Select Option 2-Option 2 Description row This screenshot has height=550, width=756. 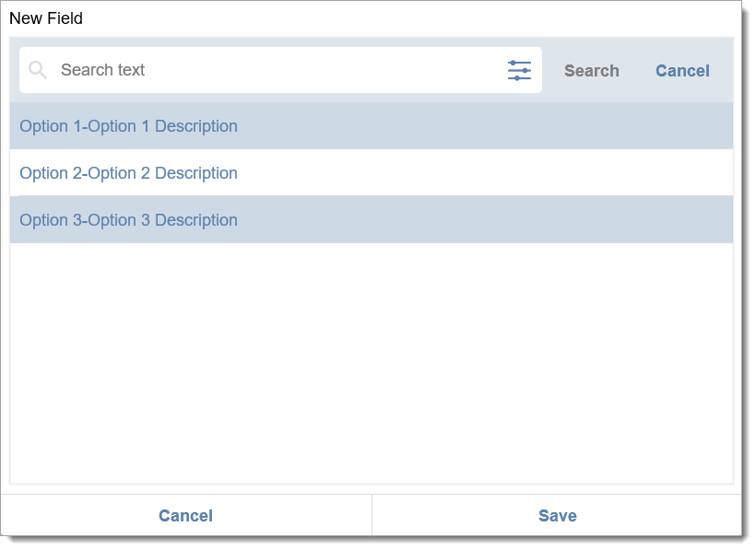tap(372, 172)
